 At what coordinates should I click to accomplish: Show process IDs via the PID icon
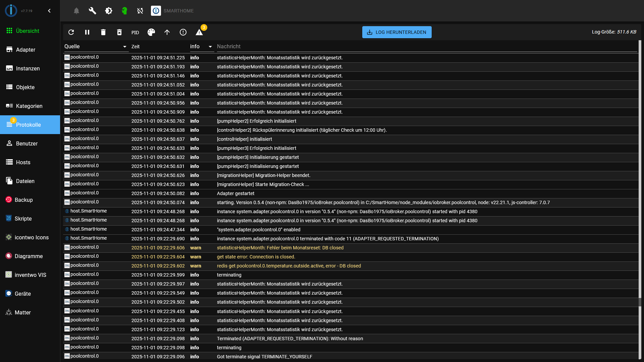point(135,32)
